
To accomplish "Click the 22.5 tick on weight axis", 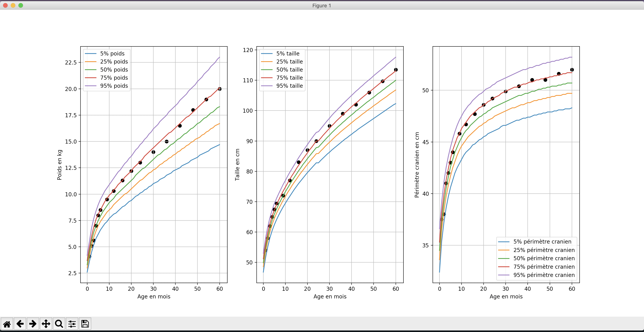I will coord(71,63).
